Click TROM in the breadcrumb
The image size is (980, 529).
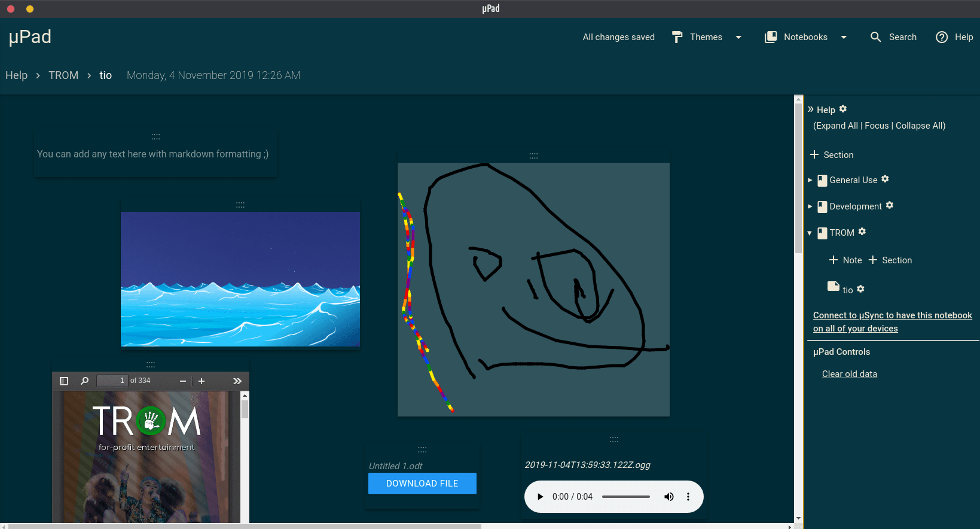tap(63, 75)
